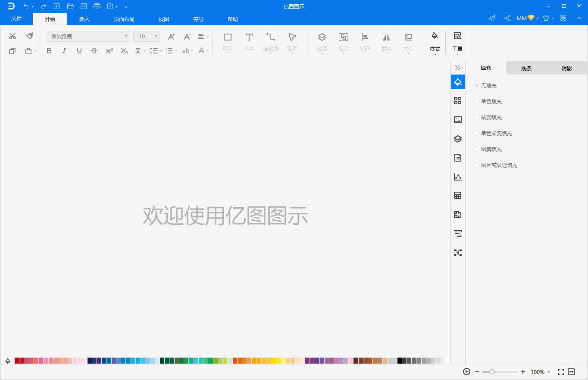Decrease font size with A- icon
This screenshot has width=588, height=380.
tap(187, 37)
